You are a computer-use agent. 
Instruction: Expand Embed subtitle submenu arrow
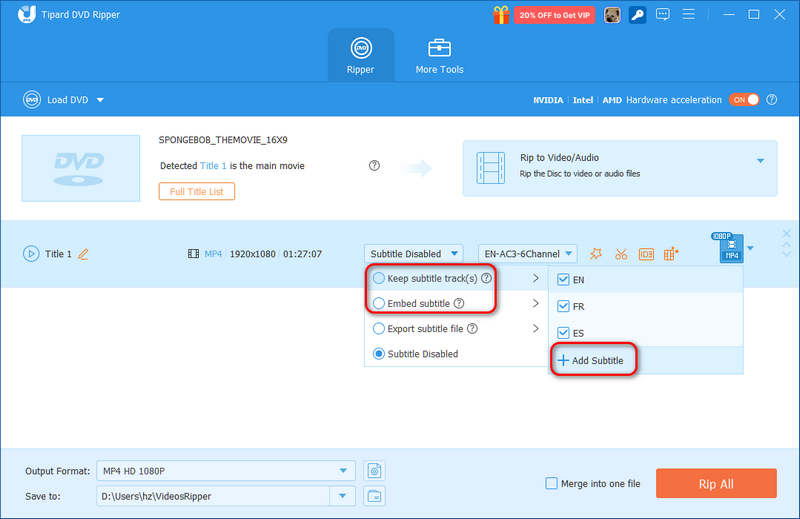point(535,303)
